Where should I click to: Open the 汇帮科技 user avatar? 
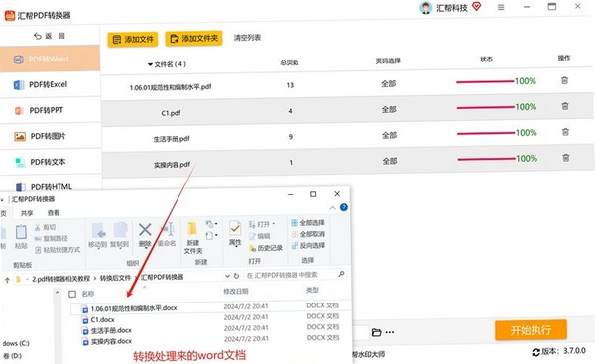425,8
